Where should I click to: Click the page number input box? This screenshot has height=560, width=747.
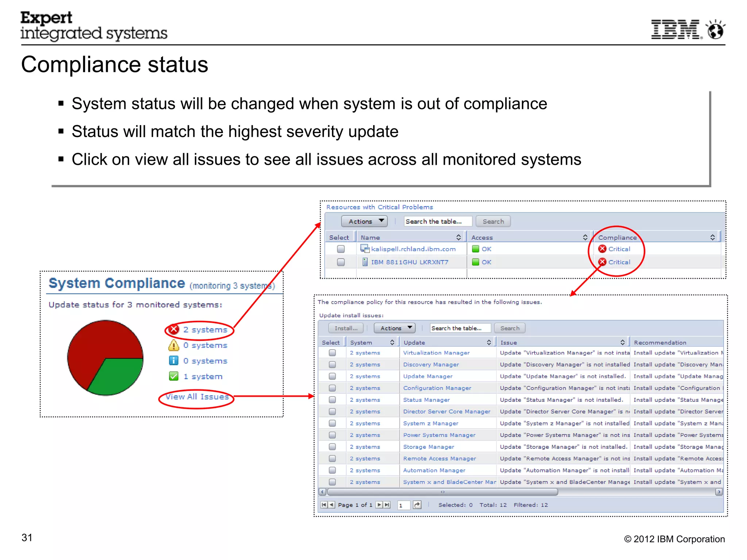tap(403, 505)
